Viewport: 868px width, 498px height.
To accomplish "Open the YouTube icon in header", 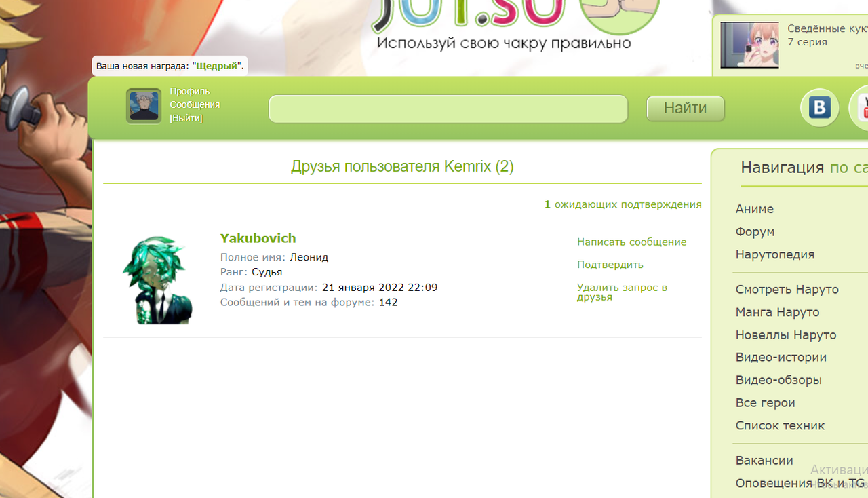I will 859,108.
